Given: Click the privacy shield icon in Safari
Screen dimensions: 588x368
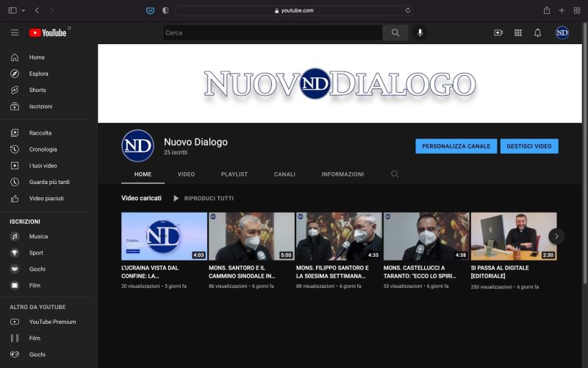Looking at the screenshot, I should pyautogui.click(x=165, y=10).
